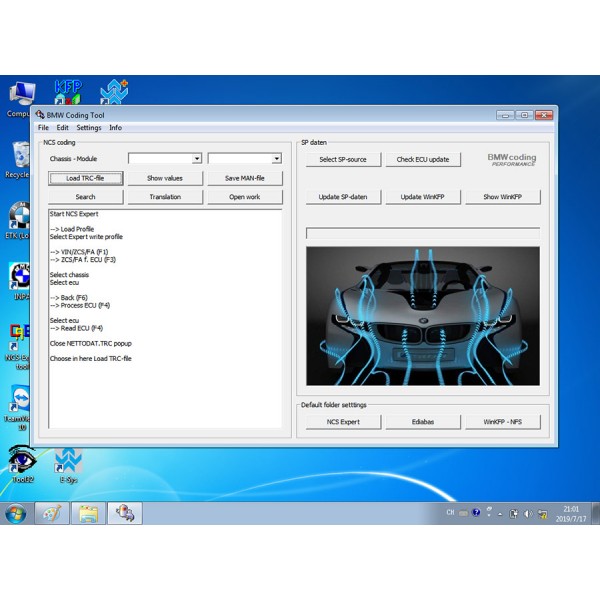Click '--> Process ECU (F4)' line
Screen dimensions: 600x600
pyautogui.click(x=80, y=305)
